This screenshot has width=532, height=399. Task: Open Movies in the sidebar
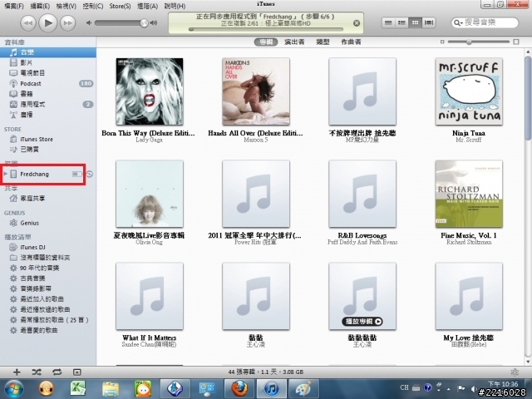pos(48,63)
